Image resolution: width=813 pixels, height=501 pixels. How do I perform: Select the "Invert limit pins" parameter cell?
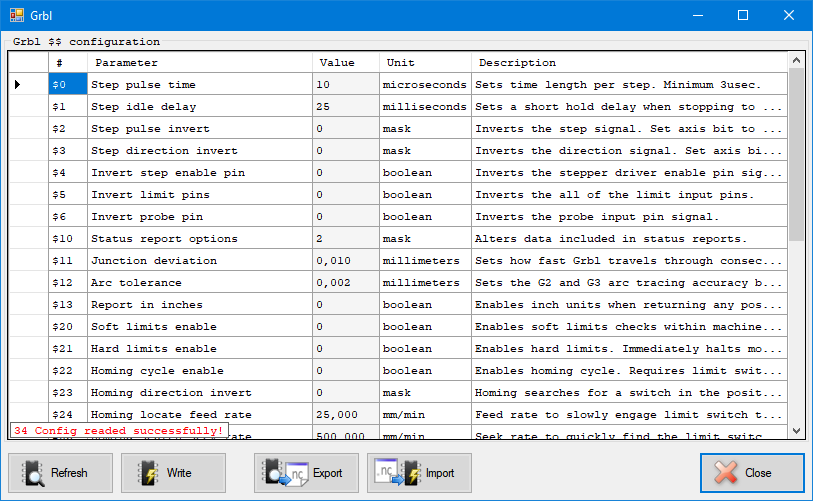coord(200,194)
